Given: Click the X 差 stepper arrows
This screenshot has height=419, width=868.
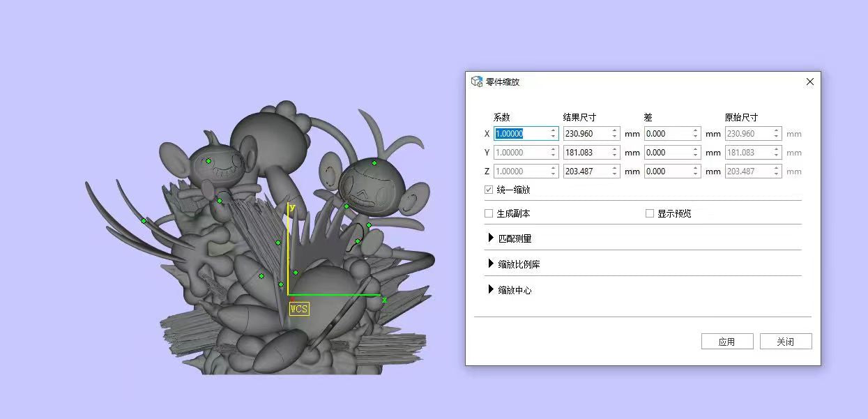Looking at the screenshot, I should pos(696,133).
